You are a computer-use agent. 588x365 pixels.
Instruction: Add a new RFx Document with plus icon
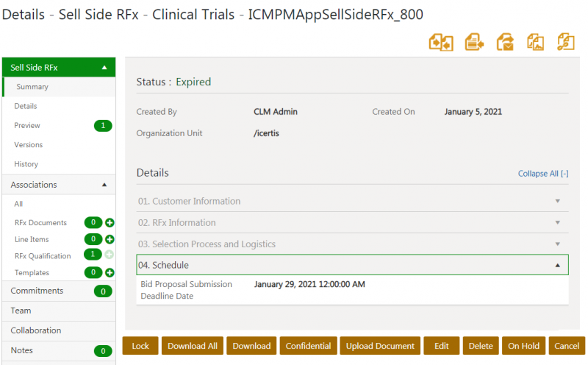point(110,222)
